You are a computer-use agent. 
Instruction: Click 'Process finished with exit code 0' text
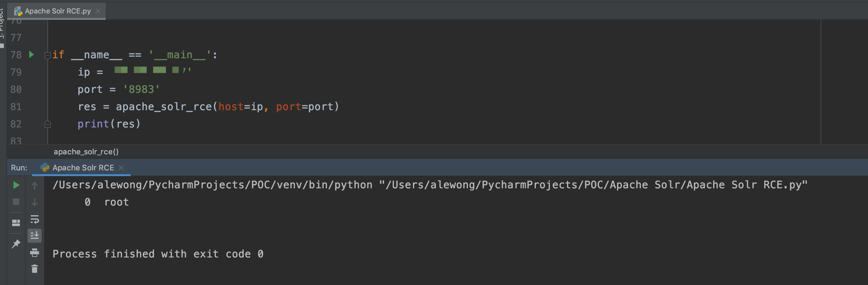click(x=158, y=254)
